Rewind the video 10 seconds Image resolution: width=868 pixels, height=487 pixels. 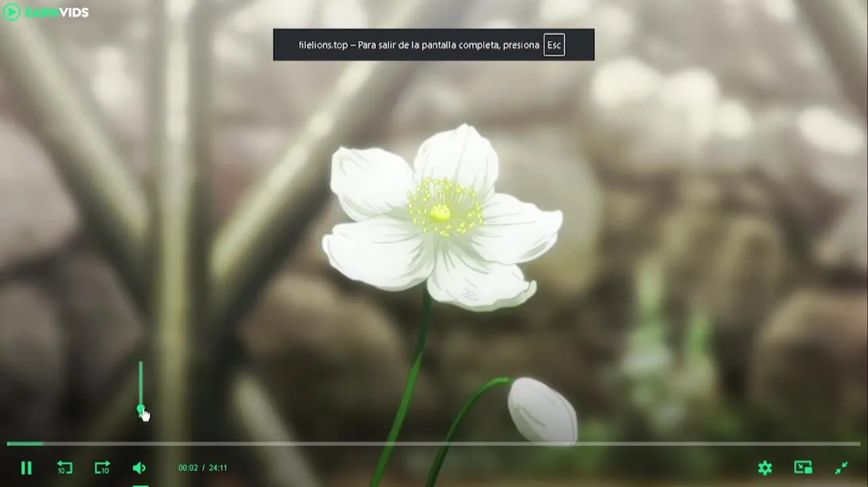(64, 467)
